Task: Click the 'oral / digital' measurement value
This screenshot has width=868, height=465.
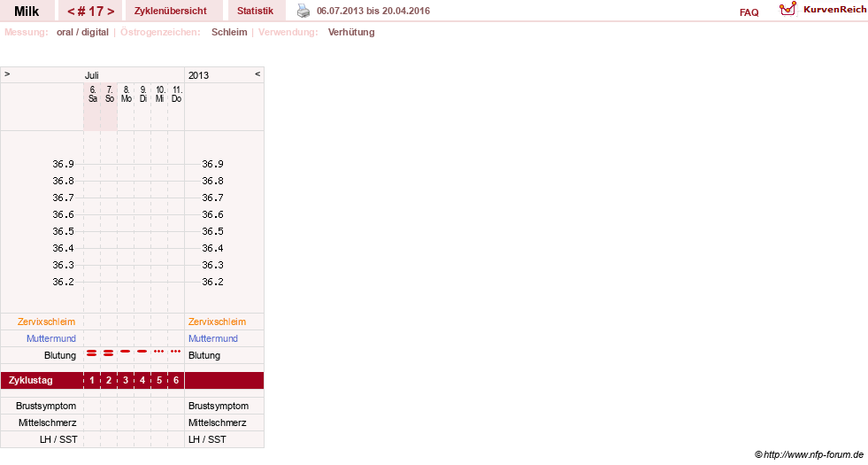Action: [82, 32]
